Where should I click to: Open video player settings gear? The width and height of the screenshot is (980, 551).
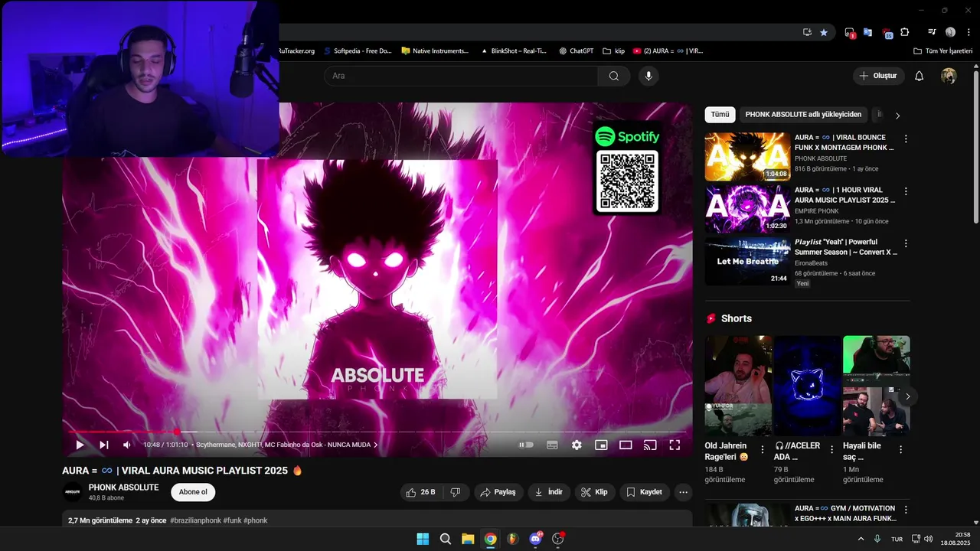point(577,445)
